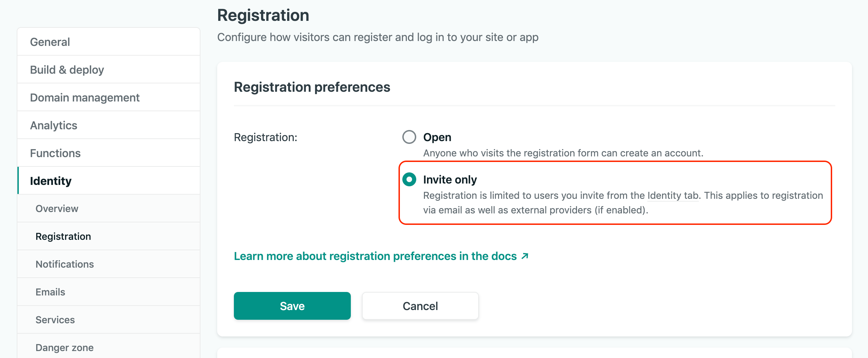Image resolution: width=868 pixels, height=358 pixels.
Task: Select Open registration preference
Action: [409, 137]
